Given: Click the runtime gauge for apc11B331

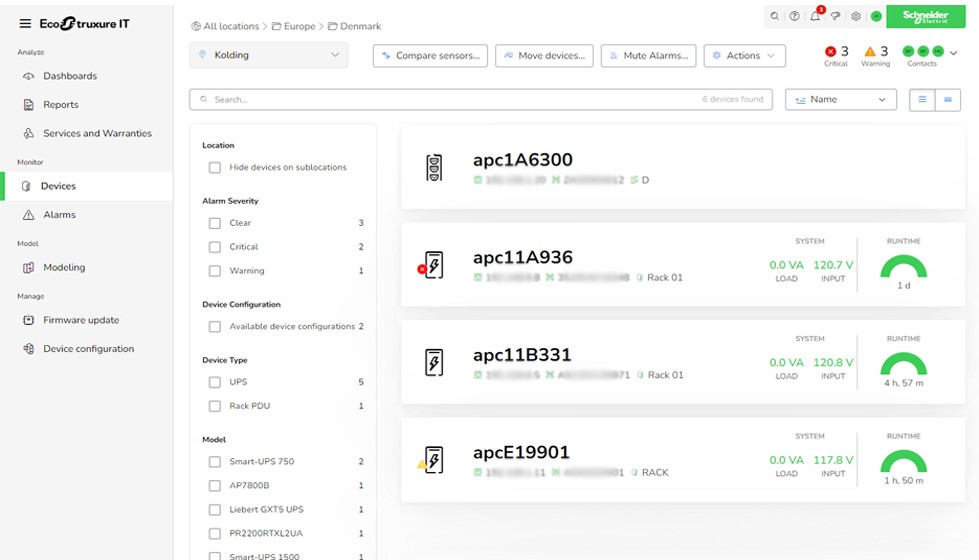Looking at the screenshot, I should pos(903,365).
